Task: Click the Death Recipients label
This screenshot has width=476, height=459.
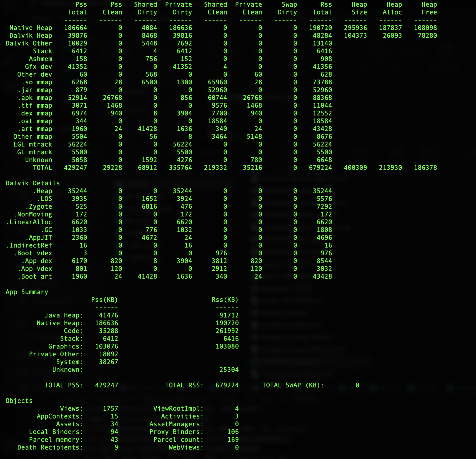Action: coord(50,447)
